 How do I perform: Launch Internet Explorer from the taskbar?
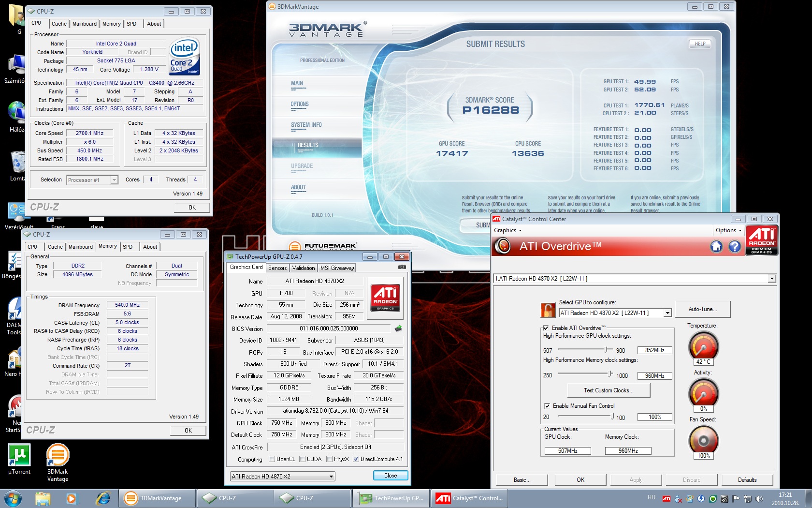click(103, 498)
